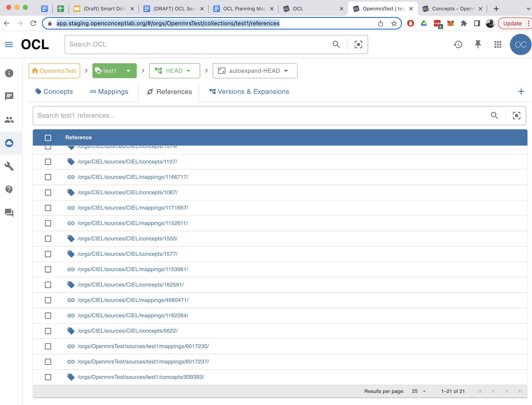Open the members panel in left sidebar

pos(9,120)
